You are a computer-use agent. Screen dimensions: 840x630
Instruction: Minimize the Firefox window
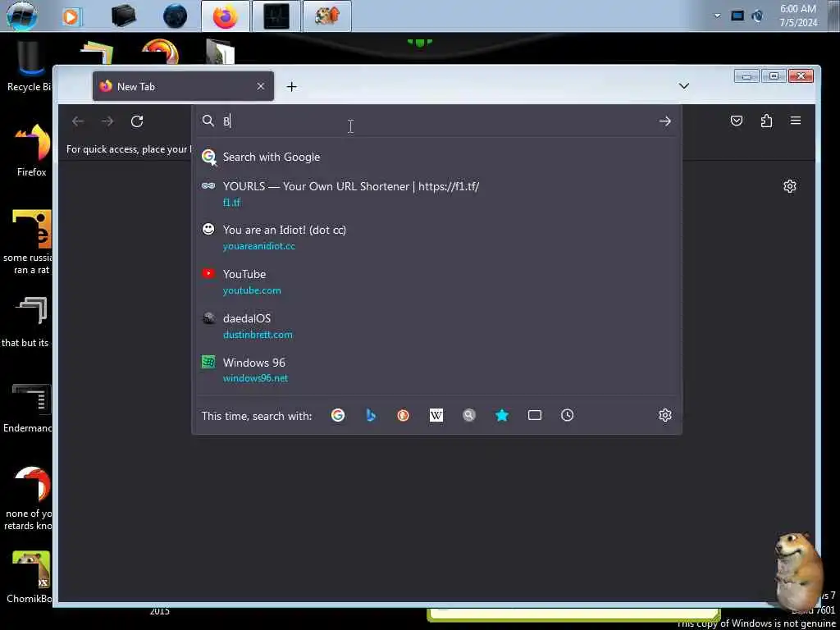pos(746,76)
